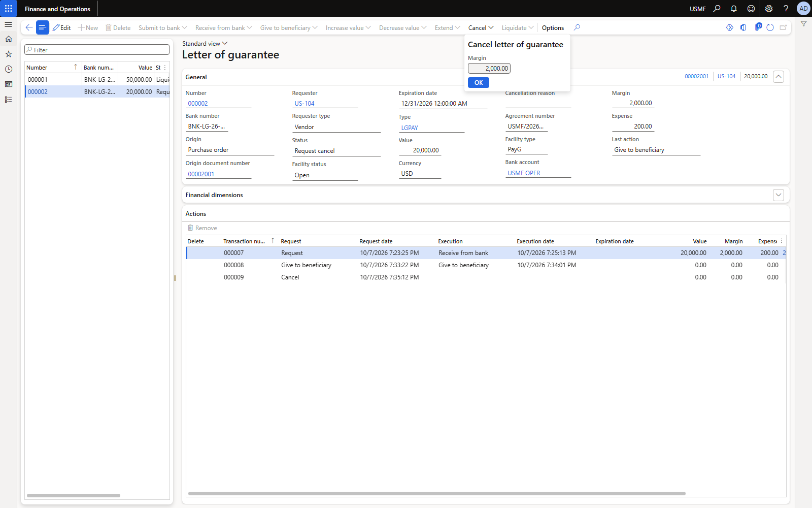Image resolution: width=812 pixels, height=508 pixels.
Task: Click the Edit button
Action: point(62,28)
